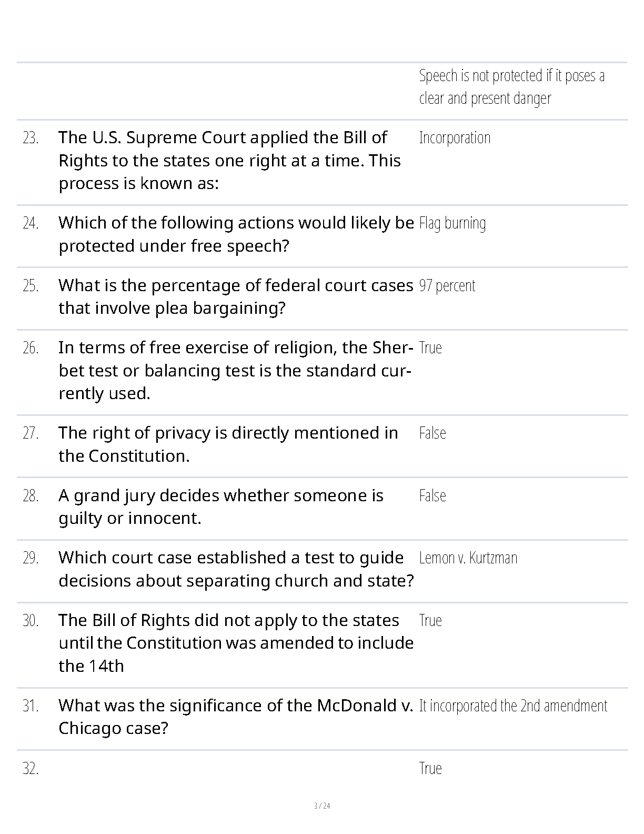This screenshot has height=834, width=644.
Task: Select question 24 about free speech actions
Action: [236, 234]
